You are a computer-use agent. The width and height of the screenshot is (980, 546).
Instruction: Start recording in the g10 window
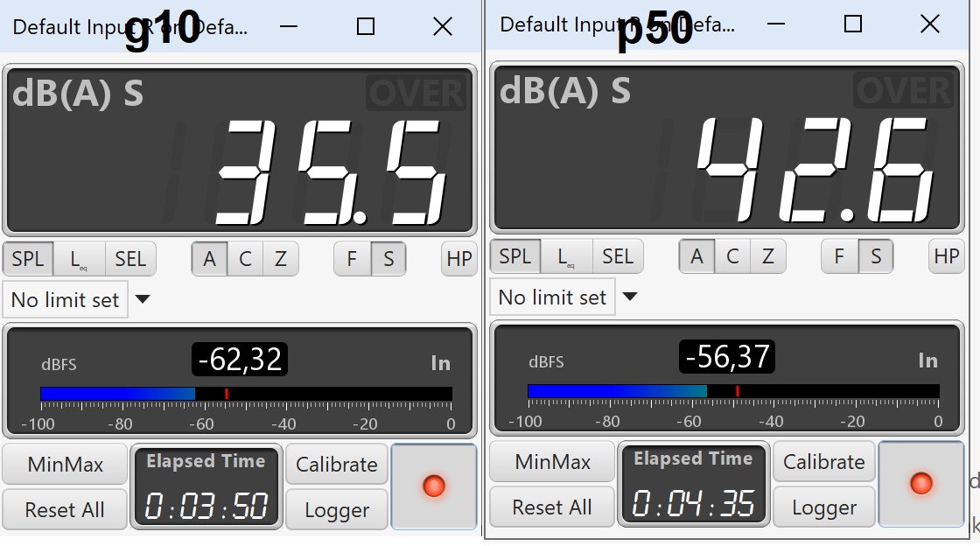click(x=434, y=486)
